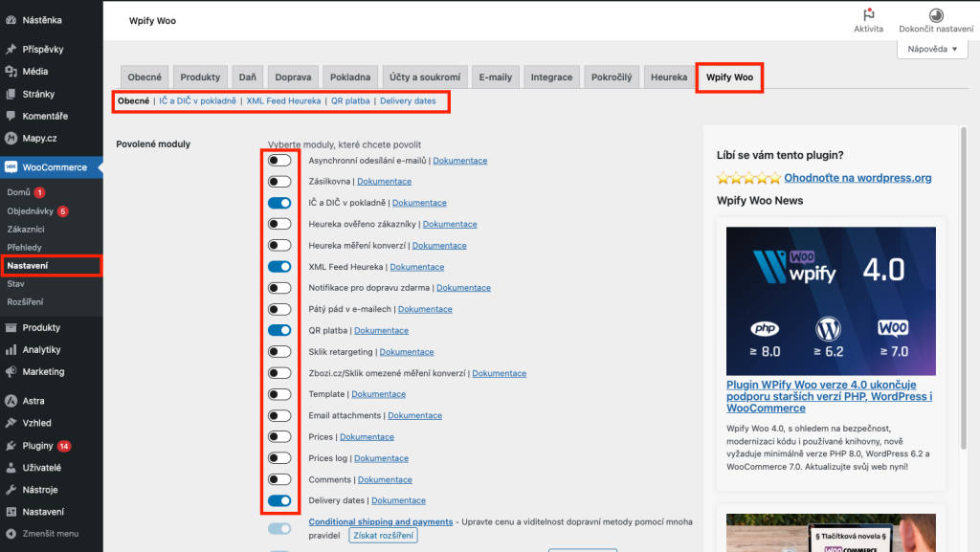Open the Nástěnka dashboard icon
This screenshot has height=552, width=980.
[x=11, y=20]
